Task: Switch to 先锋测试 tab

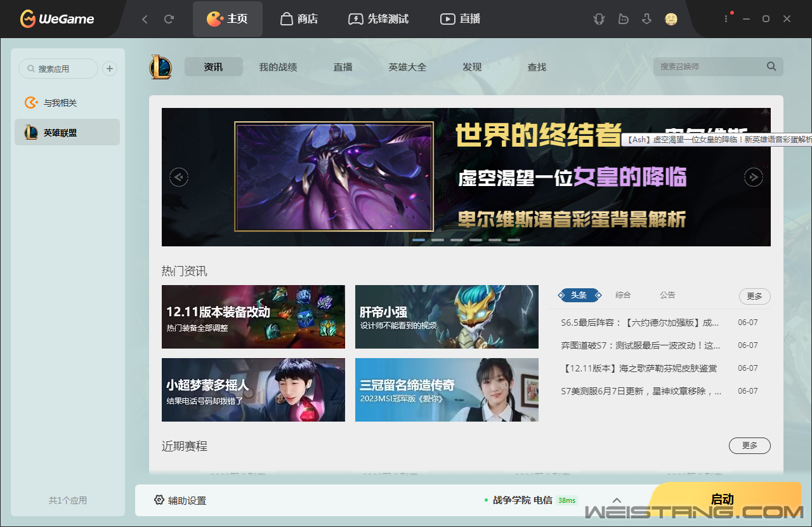Action: pyautogui.click(x=379, y=19)
